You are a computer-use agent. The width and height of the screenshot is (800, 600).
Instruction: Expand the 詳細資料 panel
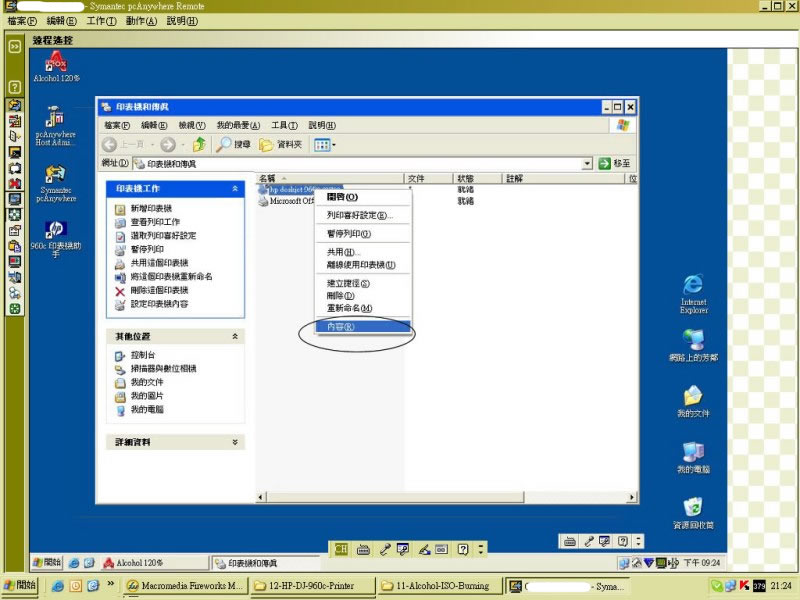click(235, 442)
